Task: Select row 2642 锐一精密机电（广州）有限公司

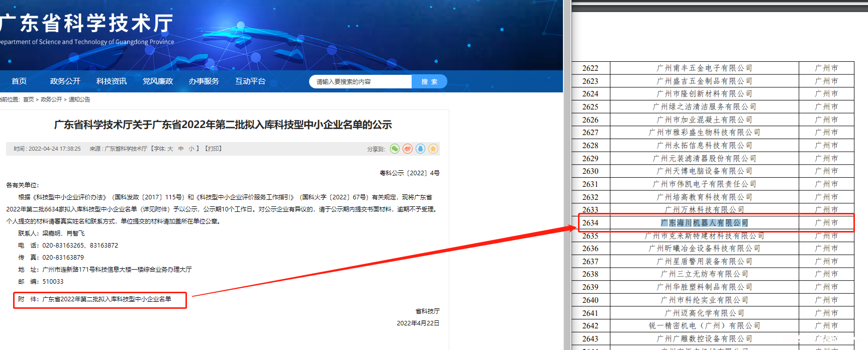Action: point(713,326)
